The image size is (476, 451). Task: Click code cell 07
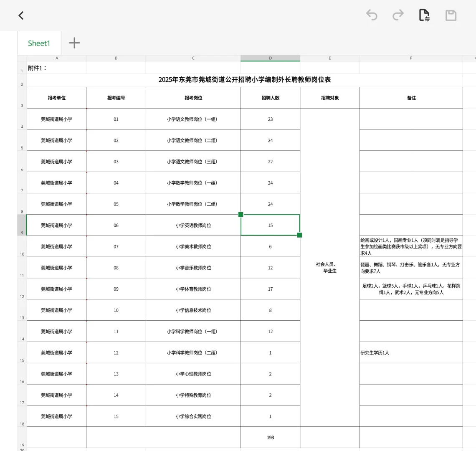pyautogui.click(x=116, y=247)
